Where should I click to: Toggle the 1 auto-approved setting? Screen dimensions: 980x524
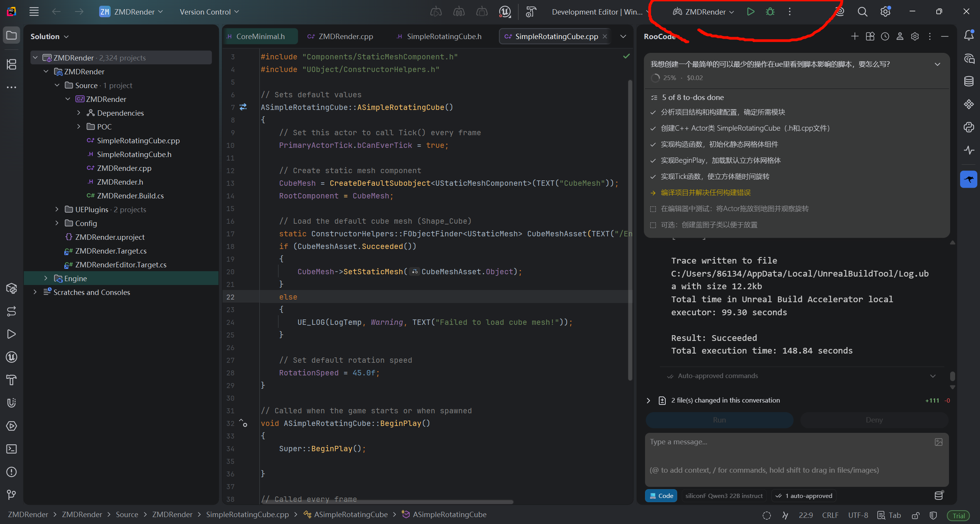coord(804,496)
